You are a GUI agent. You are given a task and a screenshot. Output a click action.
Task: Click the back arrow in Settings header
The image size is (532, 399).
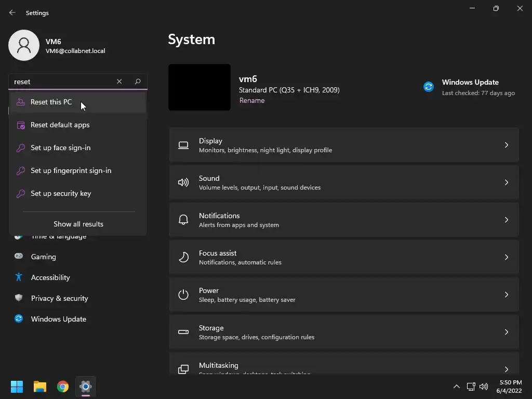tap(12, 12)
